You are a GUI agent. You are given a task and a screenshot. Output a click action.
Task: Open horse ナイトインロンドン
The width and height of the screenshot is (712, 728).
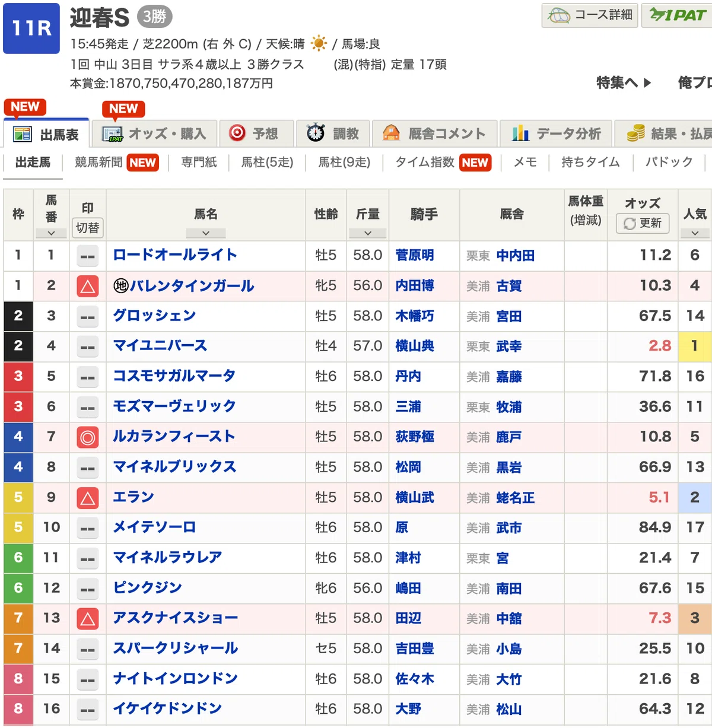175,678
